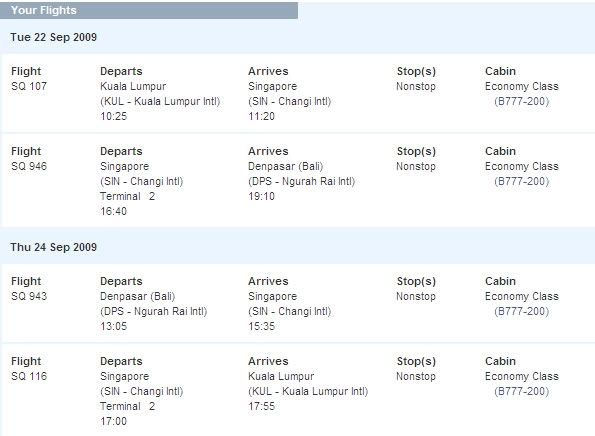Click the 16:40 Singapore departure time
The width and height of the screenshot is (595, 436).
point(113,211)
